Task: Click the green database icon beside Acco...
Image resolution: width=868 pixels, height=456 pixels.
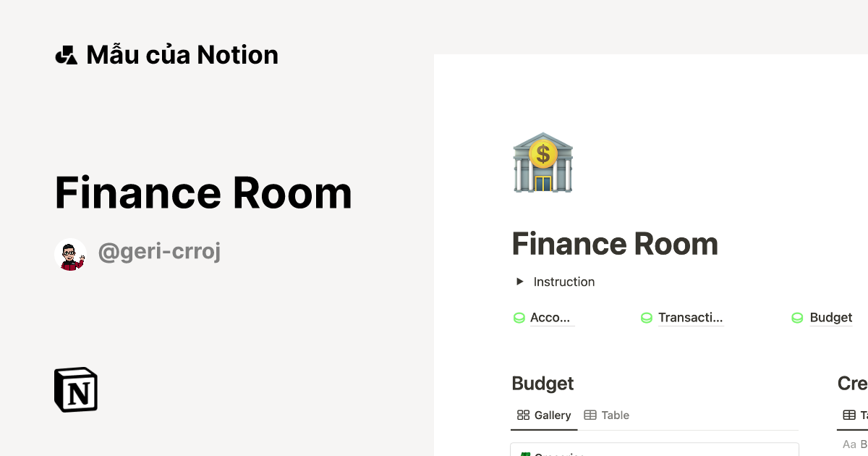Action: tap(518, 317)
